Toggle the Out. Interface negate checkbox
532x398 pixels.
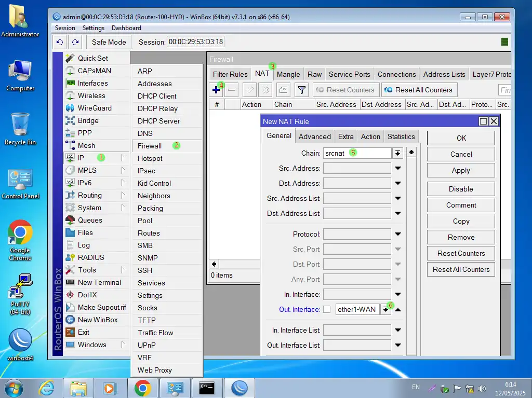[327, 309]
